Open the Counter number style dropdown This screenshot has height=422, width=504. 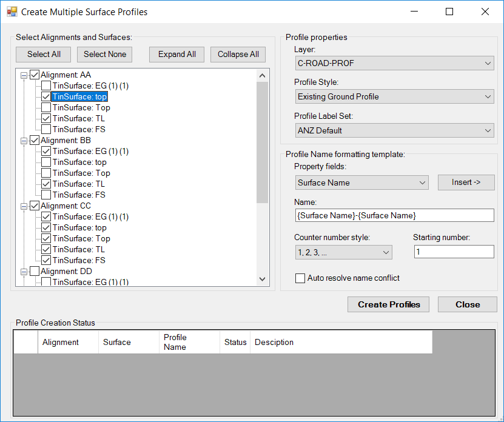point(344,252)
